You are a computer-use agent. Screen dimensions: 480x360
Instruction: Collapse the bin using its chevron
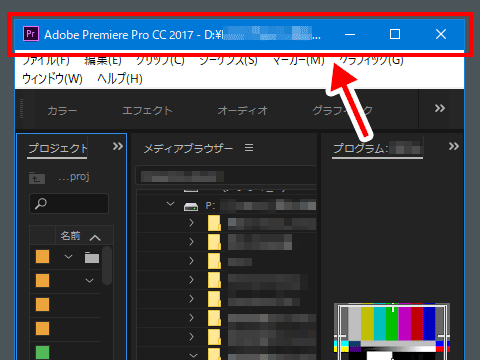(68, 257)
